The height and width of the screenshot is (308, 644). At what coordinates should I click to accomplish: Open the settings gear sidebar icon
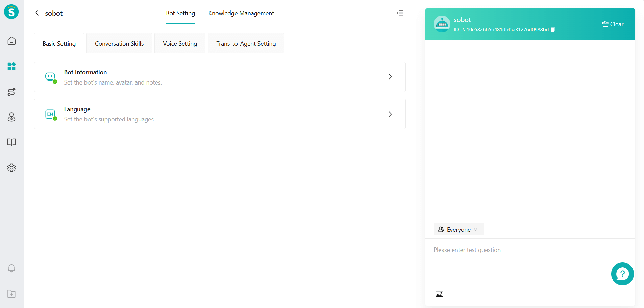coord(11,168)
